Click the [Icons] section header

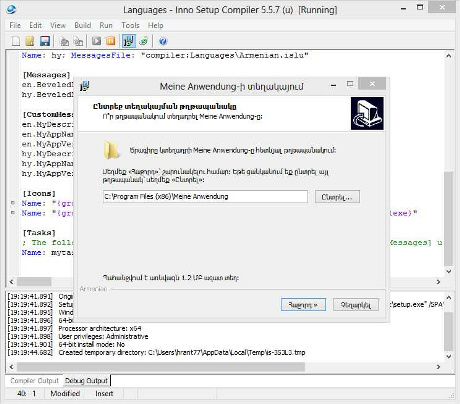point(39,193)
